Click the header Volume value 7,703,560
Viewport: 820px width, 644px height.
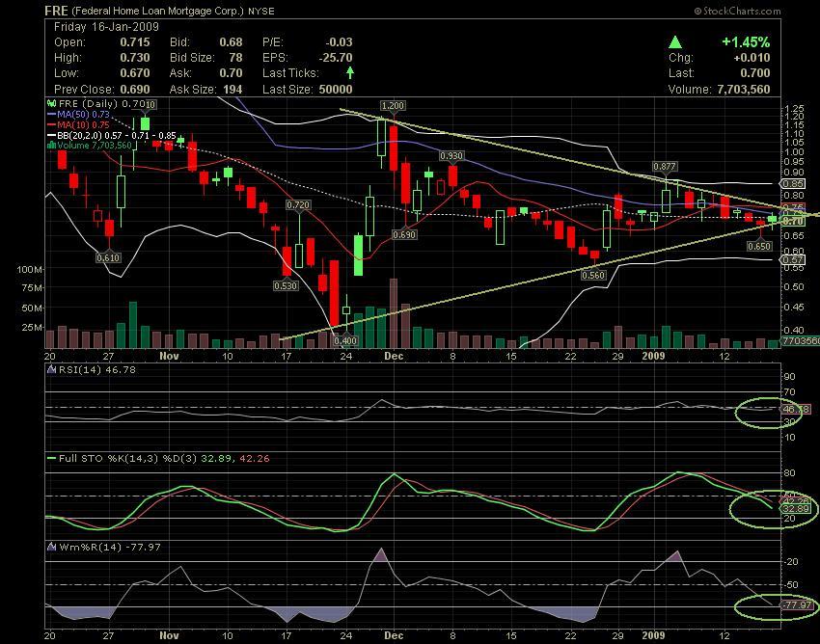point(743,90)
